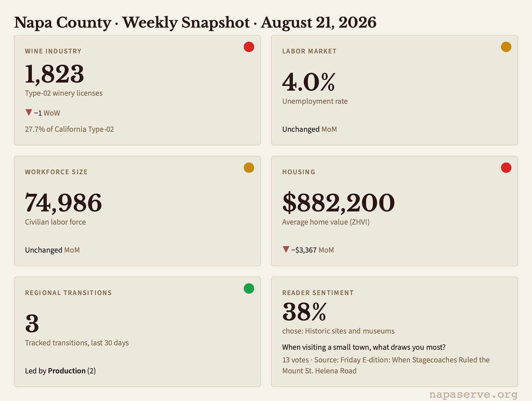Click the down triangle beside −1 WoW

click(x=28, y=112)
